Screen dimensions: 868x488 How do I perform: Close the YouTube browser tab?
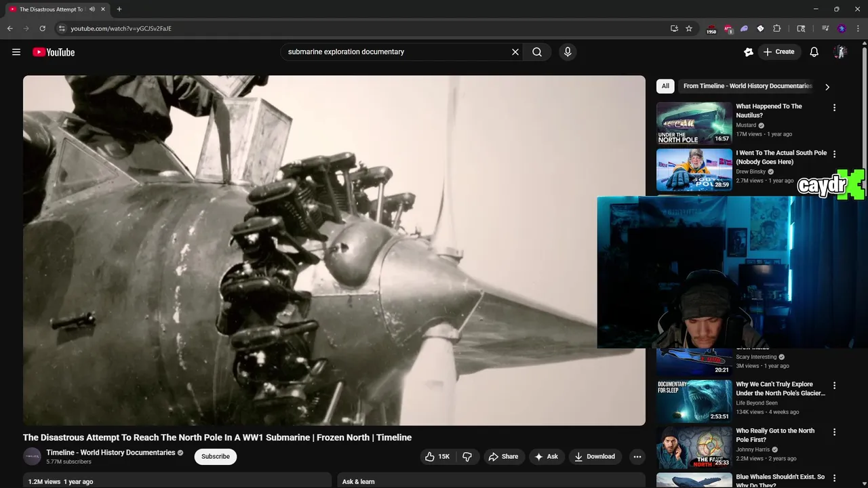coord(103,9)
